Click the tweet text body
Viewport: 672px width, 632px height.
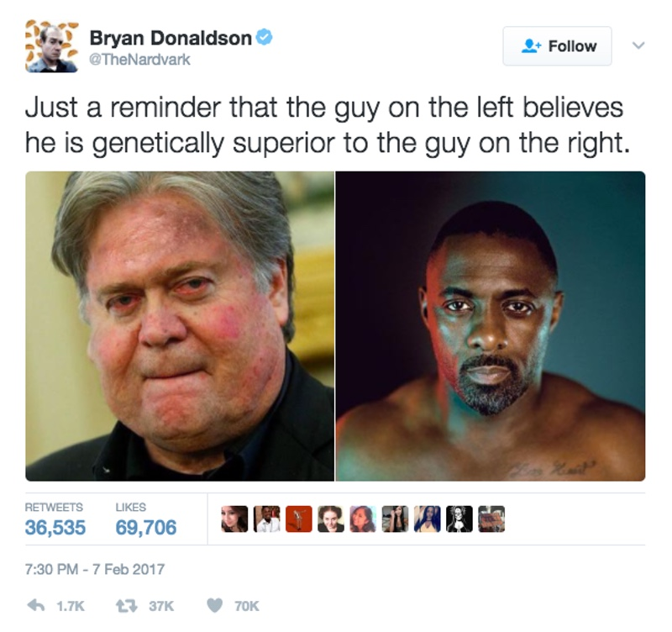328,124
